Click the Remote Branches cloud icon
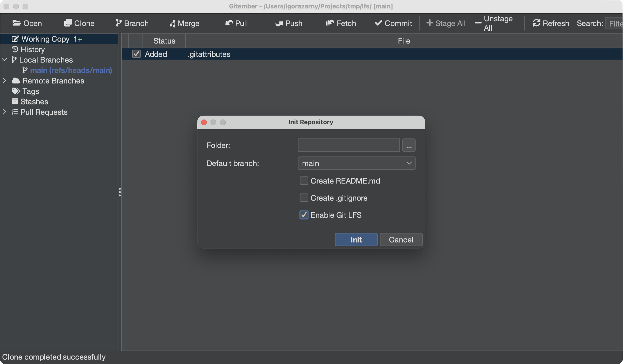 (16, 81)
